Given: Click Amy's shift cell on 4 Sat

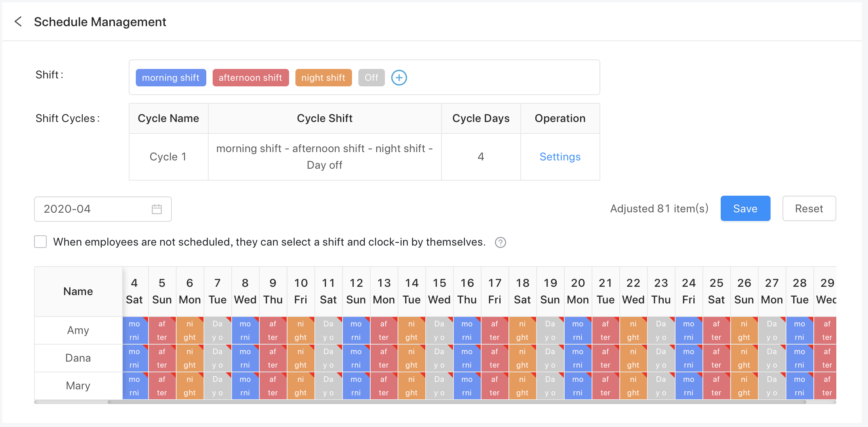Looking at the screenshot, I should 135,330.
